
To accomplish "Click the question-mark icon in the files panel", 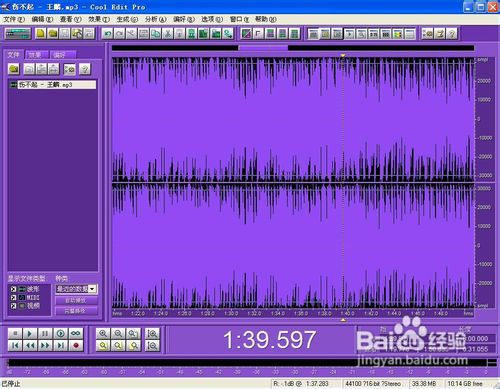I will [85, 69].
